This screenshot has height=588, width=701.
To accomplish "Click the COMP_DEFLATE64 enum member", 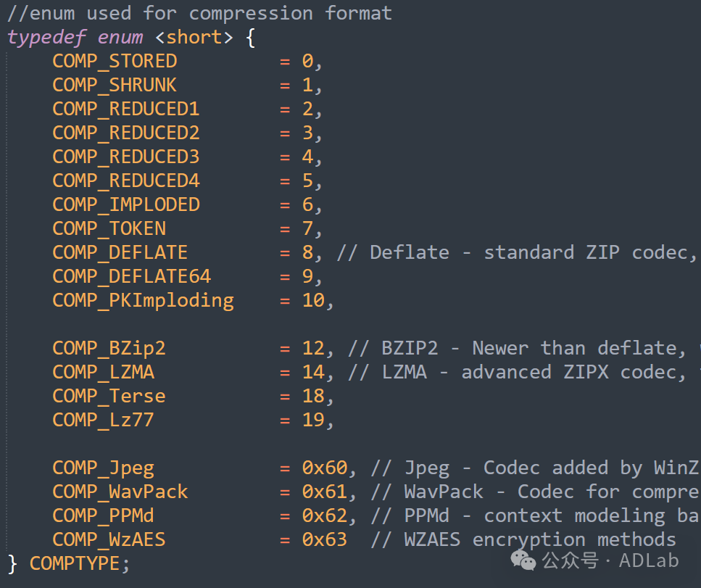I will (x=131, y=276).
